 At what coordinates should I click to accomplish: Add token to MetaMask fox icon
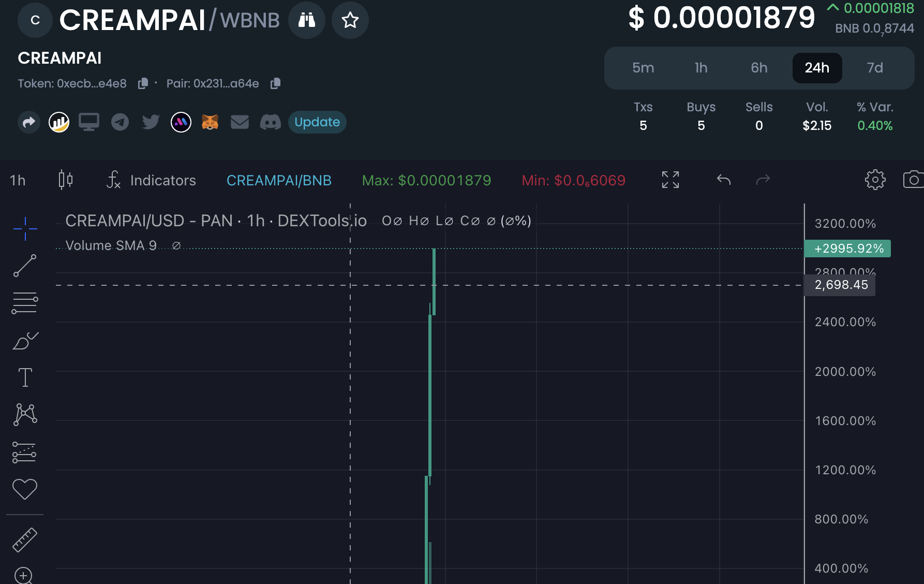click(x=210, y=122)
